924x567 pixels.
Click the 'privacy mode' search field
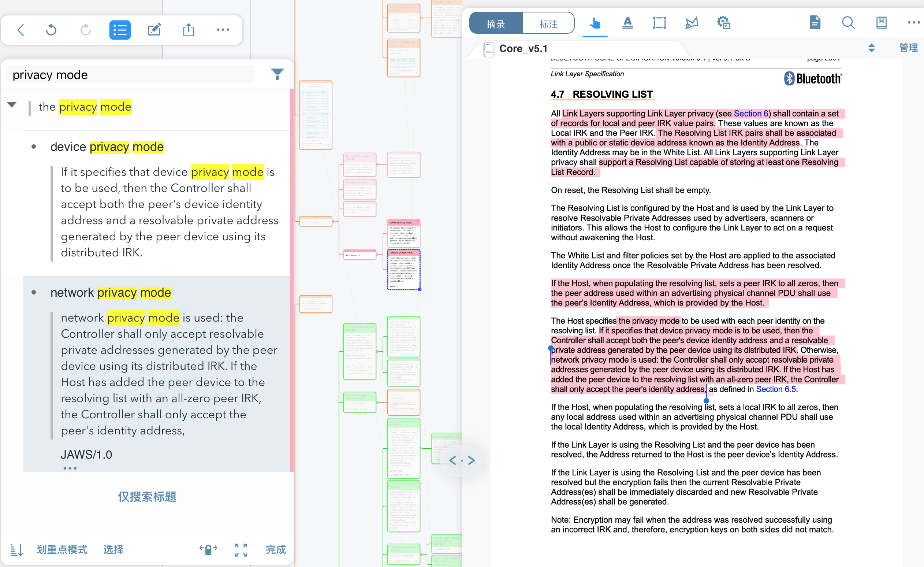(131, 75)
